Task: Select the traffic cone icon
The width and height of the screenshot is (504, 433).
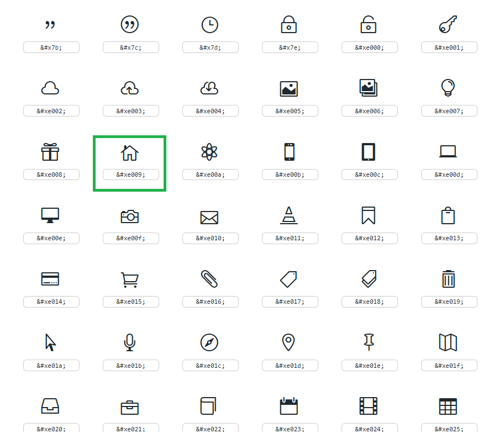Action: click(289, 215)
